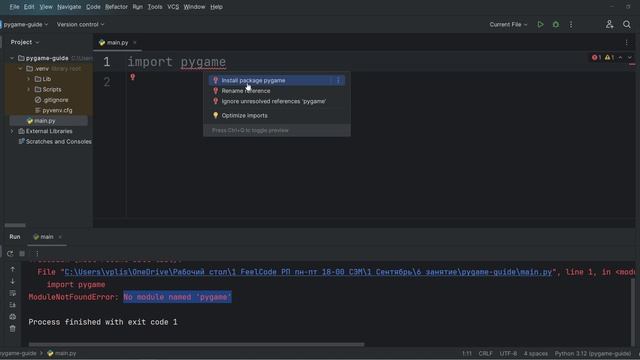Open the Version control dropdown
The height and width of the screenshot is (360, 640).
(80, 24)
